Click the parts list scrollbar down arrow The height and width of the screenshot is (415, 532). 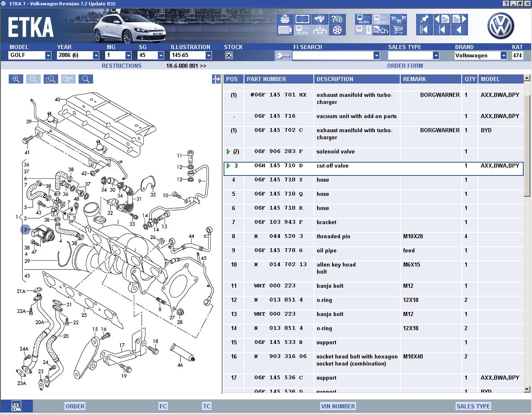pos(527,389)
